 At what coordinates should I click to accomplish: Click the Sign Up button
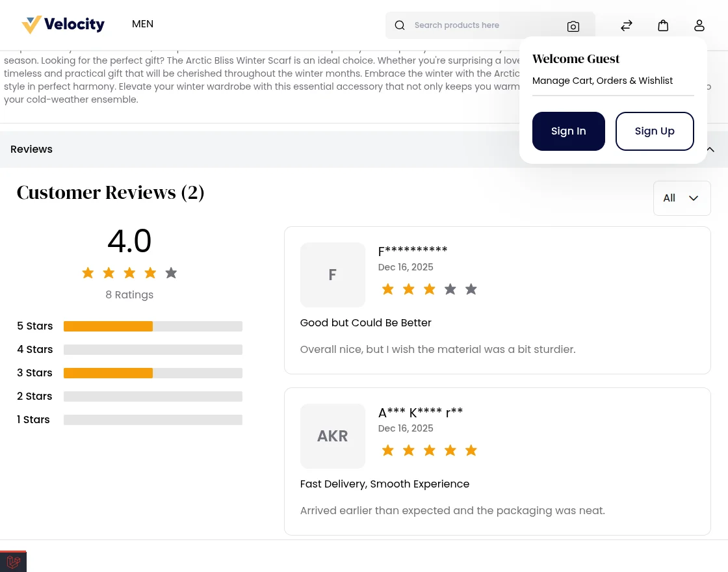(655, 131)
